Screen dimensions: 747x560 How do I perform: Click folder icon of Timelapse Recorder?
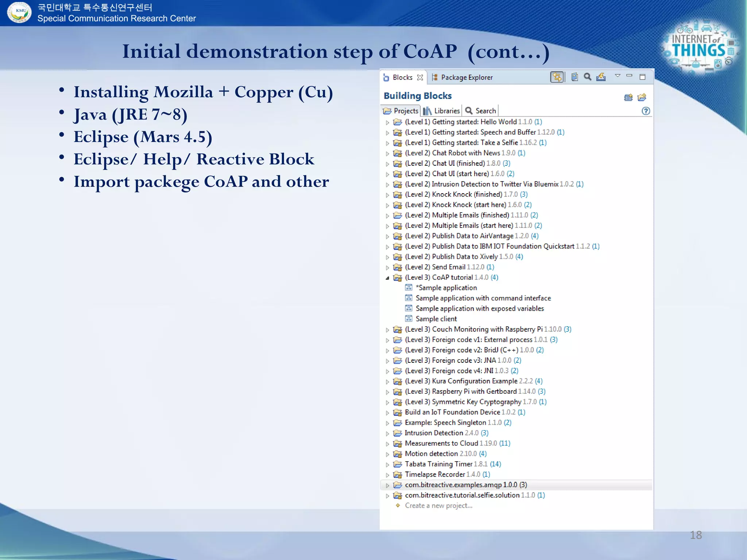pos(398,475)
